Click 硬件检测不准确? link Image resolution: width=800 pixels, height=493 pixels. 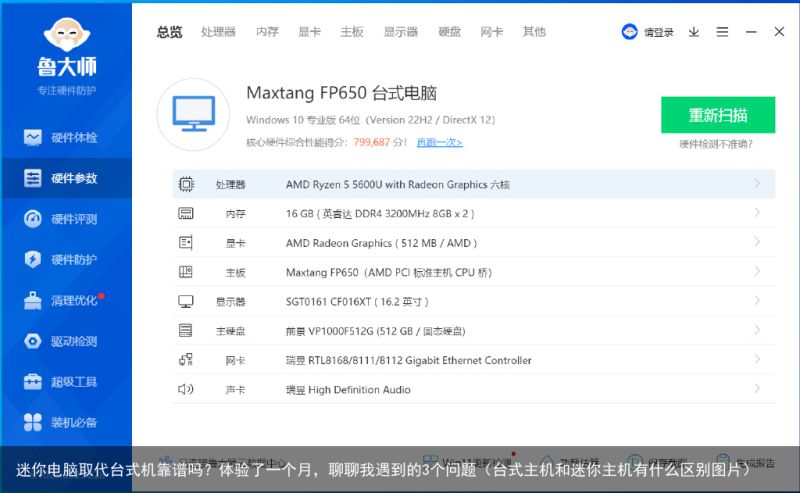point(716,144)
